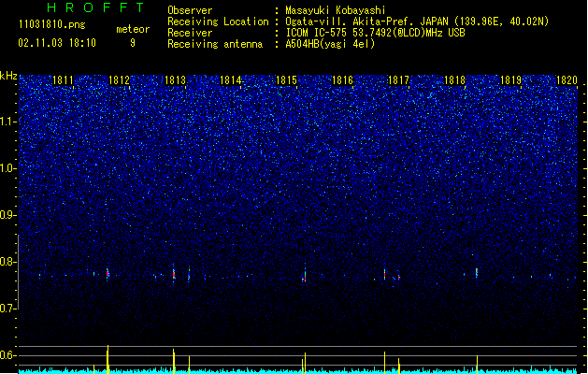Screen dimensions: 588x374
Task: Click the meteor echo just after 1815
Action: click(305, 276)
